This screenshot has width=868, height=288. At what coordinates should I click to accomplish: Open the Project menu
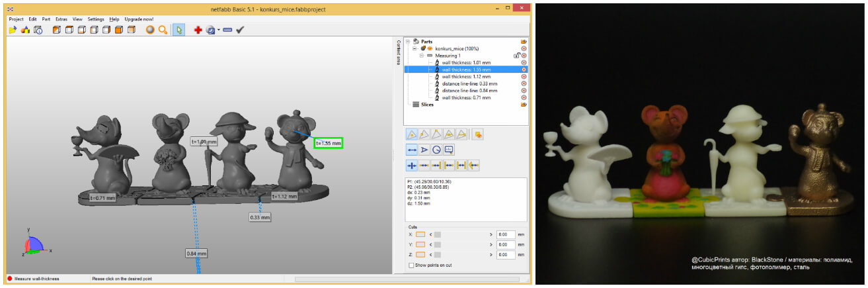click(17, 19)
